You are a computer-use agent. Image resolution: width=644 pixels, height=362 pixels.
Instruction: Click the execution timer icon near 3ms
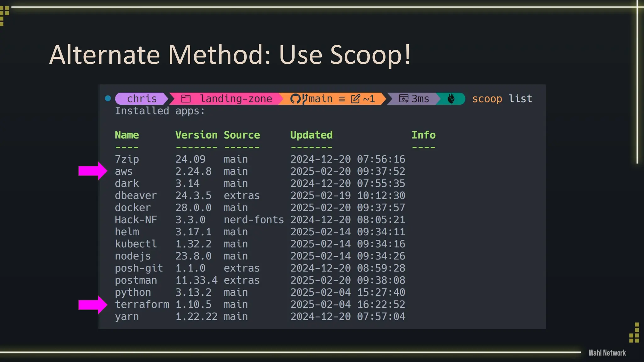[x=404, y=99]
